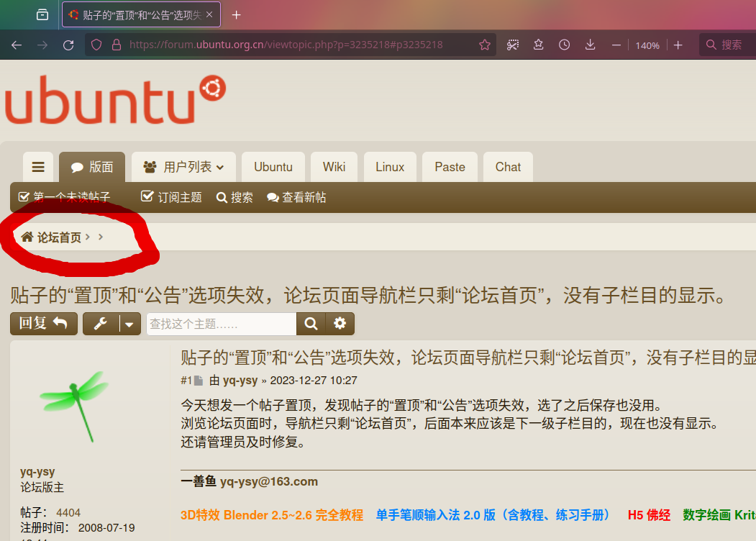Screen dimensions: 756x541
Task: Open the red H5 佛经 link
Action: [x=649, y=515]
